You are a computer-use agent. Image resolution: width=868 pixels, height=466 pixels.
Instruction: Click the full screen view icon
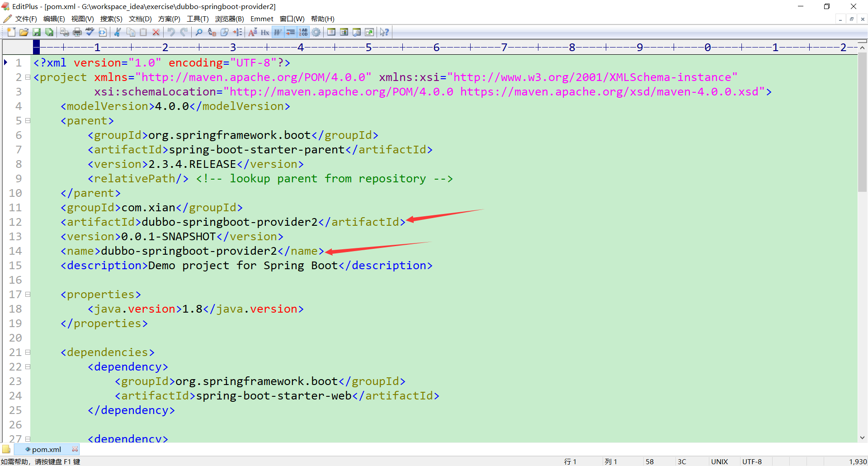click(x=369, y=32)
